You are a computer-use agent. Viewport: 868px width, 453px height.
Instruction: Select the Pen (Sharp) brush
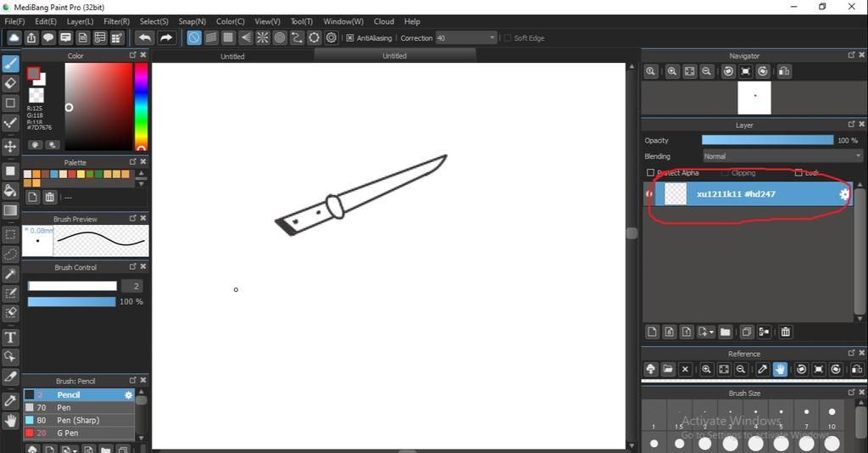tap(79, 420)
